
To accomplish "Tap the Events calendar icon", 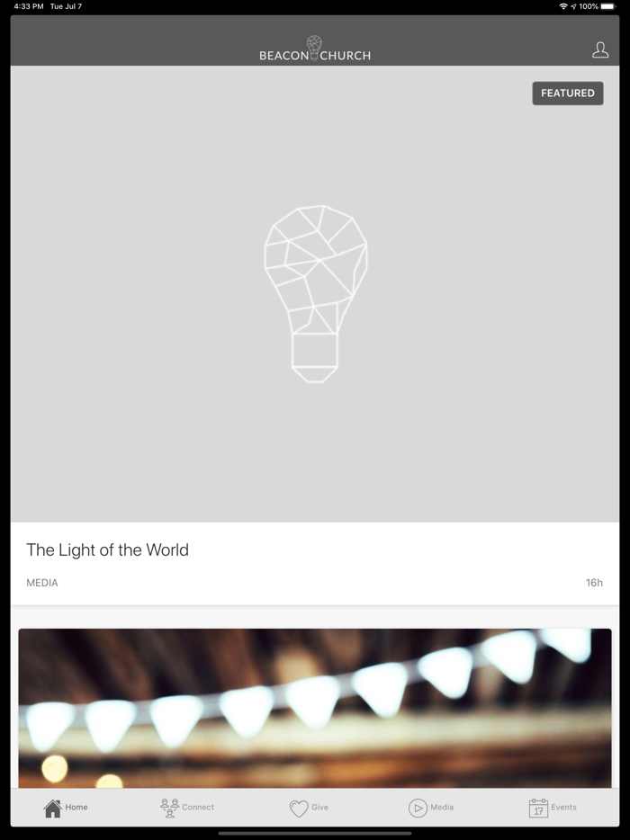I will pos(538,808).
